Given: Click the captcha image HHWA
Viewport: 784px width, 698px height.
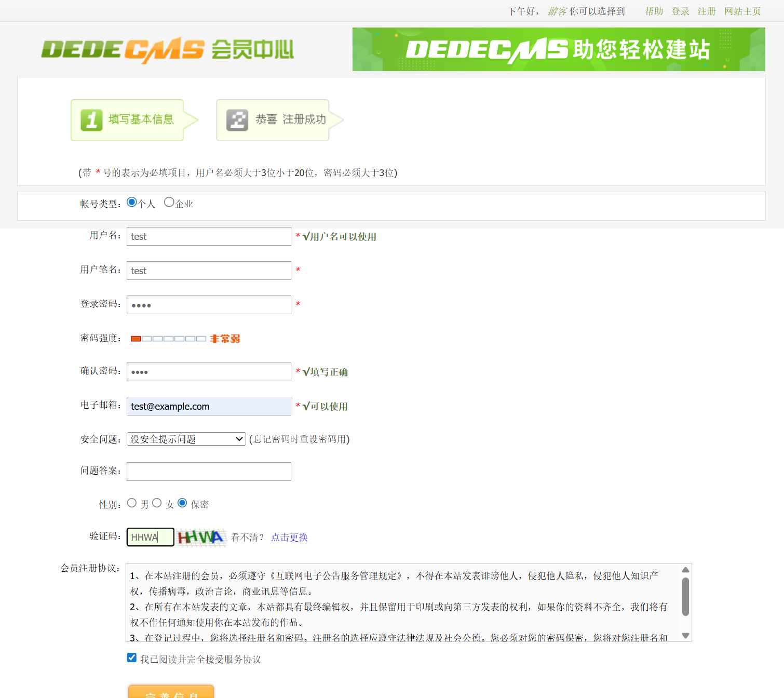Looking at the screenshot, I should [x=200, y=537].
